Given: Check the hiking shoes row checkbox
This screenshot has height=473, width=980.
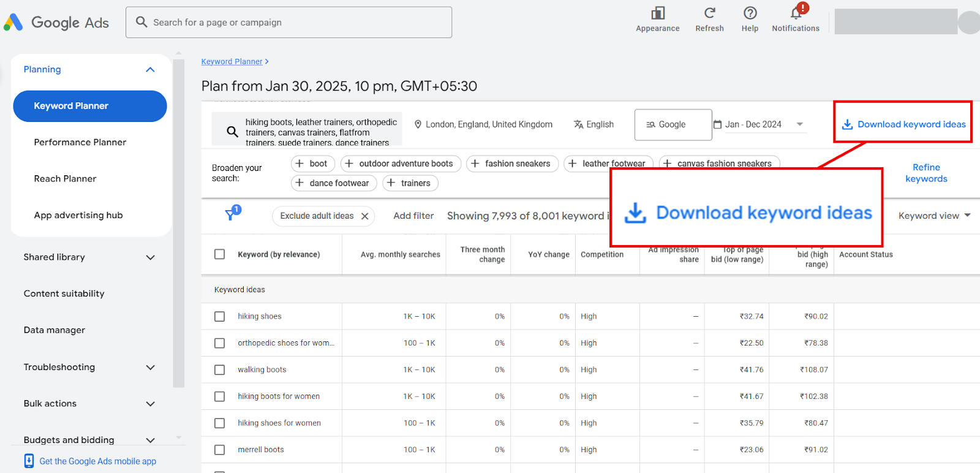Looking at the screenshot, I should 220,317.
